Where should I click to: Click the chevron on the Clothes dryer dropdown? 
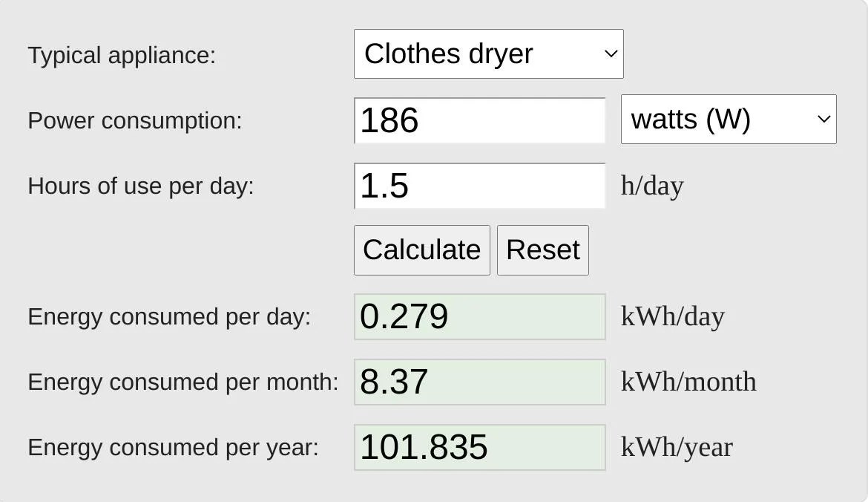click(610, 53)
